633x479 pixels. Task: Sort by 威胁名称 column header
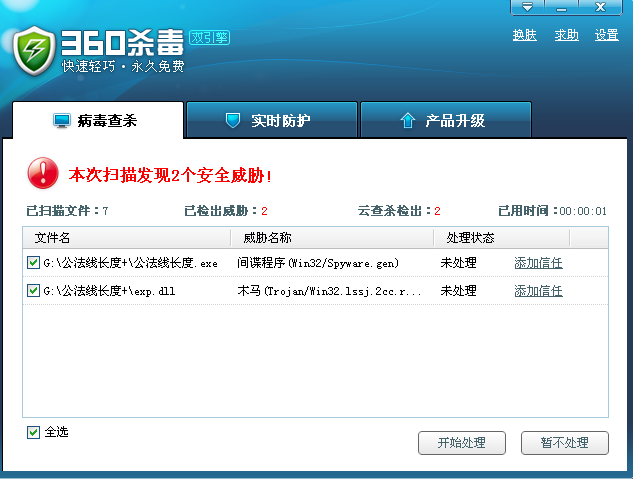tap(332, 238)
